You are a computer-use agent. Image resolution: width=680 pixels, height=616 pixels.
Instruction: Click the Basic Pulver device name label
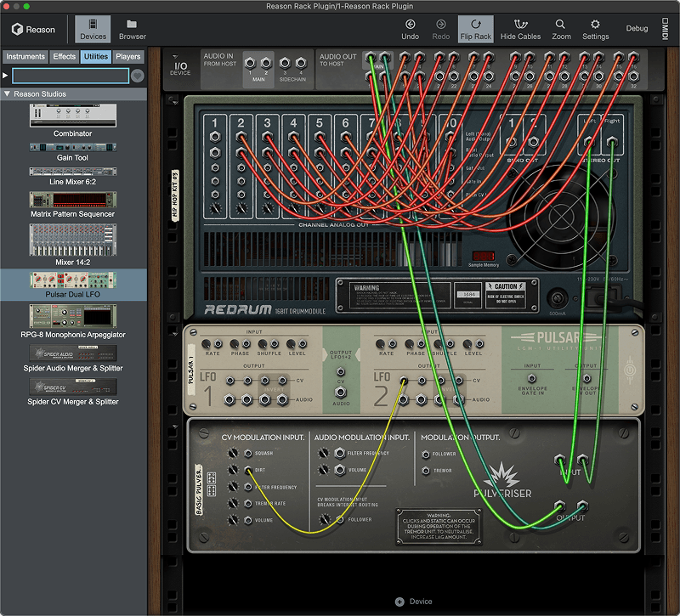[199, 490]
